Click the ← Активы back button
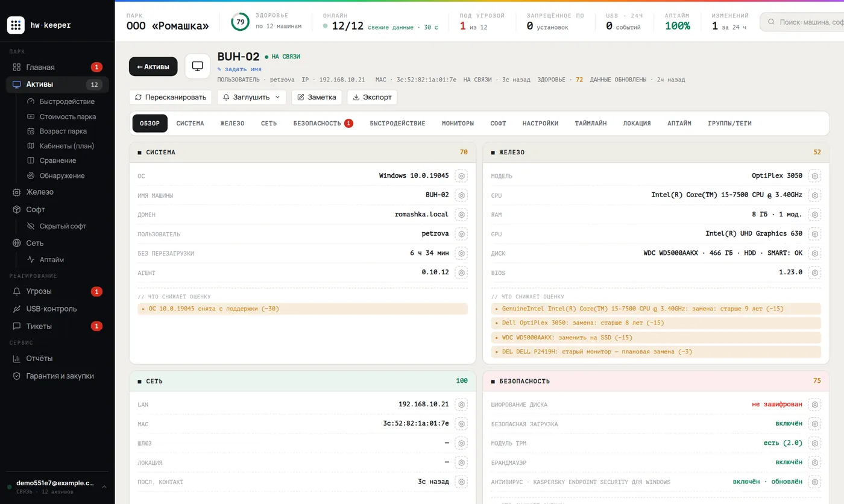844x504 pixels. (153, 66)
